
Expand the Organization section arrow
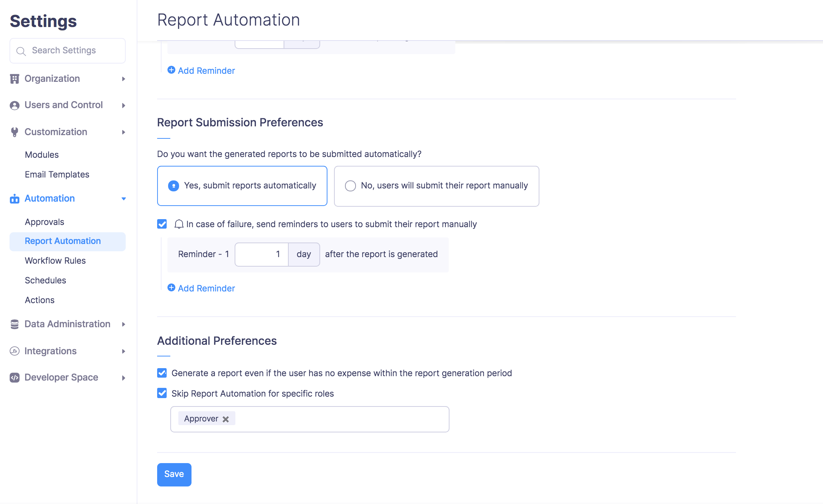[124, 79]
